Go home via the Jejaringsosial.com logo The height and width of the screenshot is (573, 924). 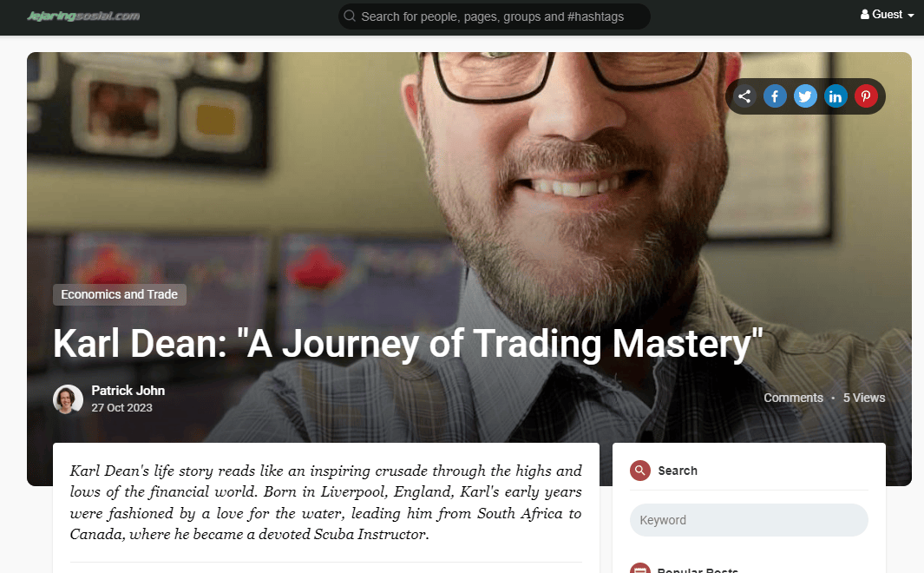pos(83,16)
